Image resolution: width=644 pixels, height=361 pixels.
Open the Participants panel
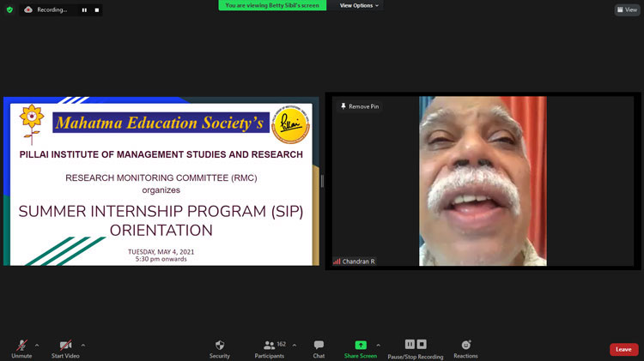point(270,346)
